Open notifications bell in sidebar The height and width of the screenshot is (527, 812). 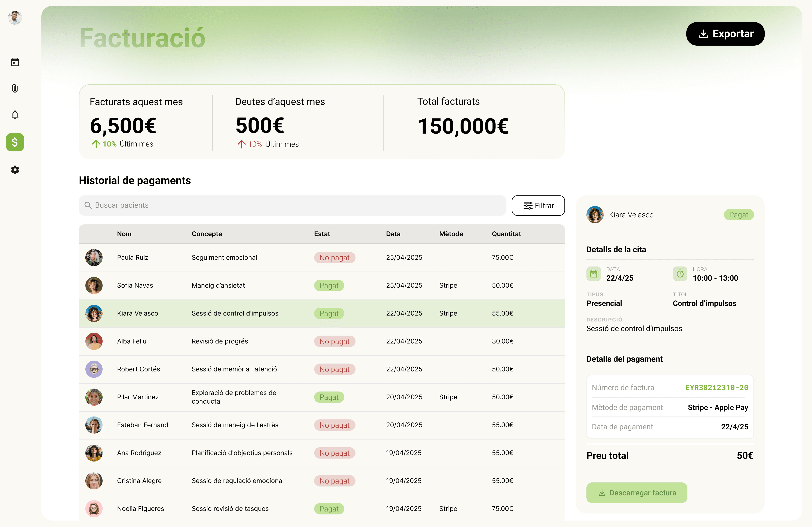[15, 115]
